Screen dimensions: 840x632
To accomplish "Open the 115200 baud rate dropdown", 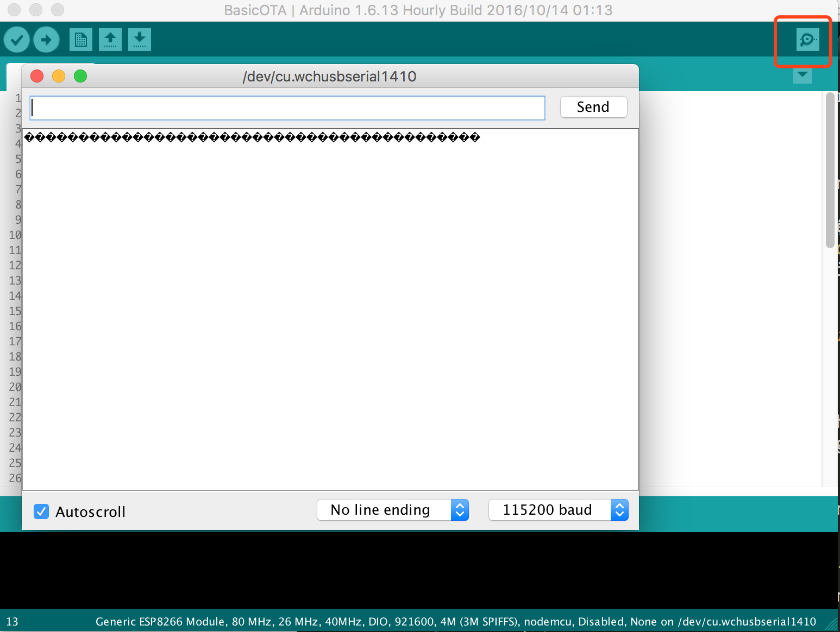I will (559, 510).
